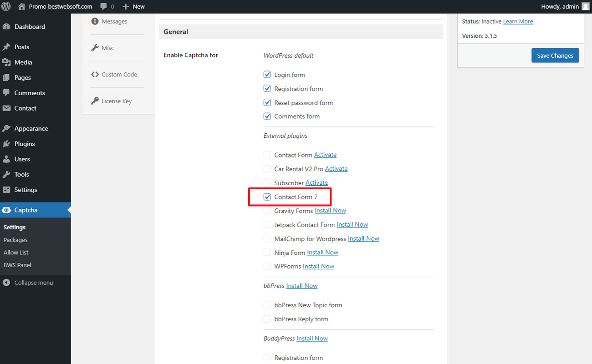Click Howdy, admin account text
Screen dimensions: 592x364
(x=560, y=6)
